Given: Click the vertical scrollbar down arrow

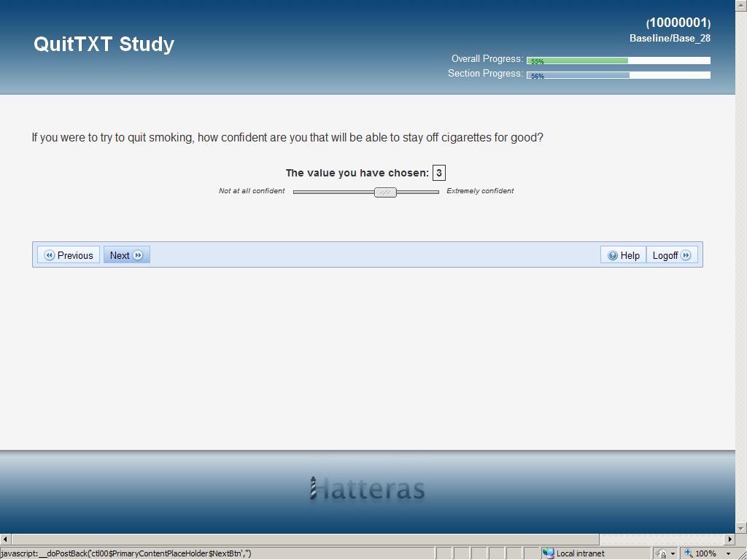Looking at the screenshot, I should (741, 528).
